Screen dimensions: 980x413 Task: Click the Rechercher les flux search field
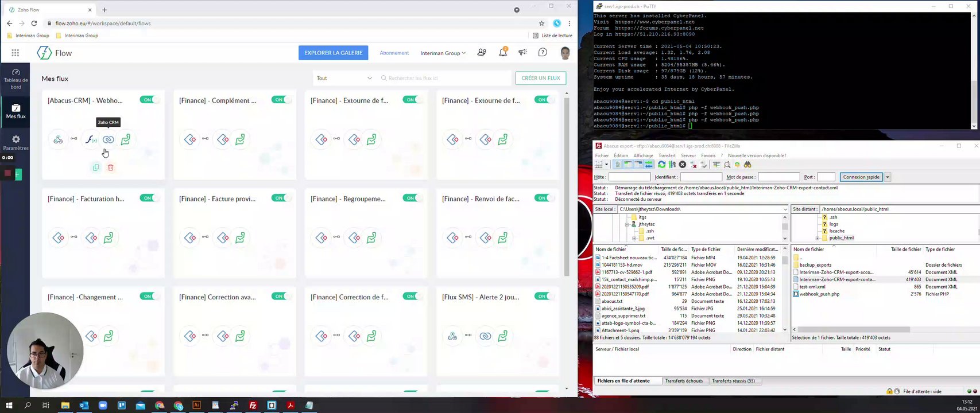pyautogui.click(x=445, y=78)
